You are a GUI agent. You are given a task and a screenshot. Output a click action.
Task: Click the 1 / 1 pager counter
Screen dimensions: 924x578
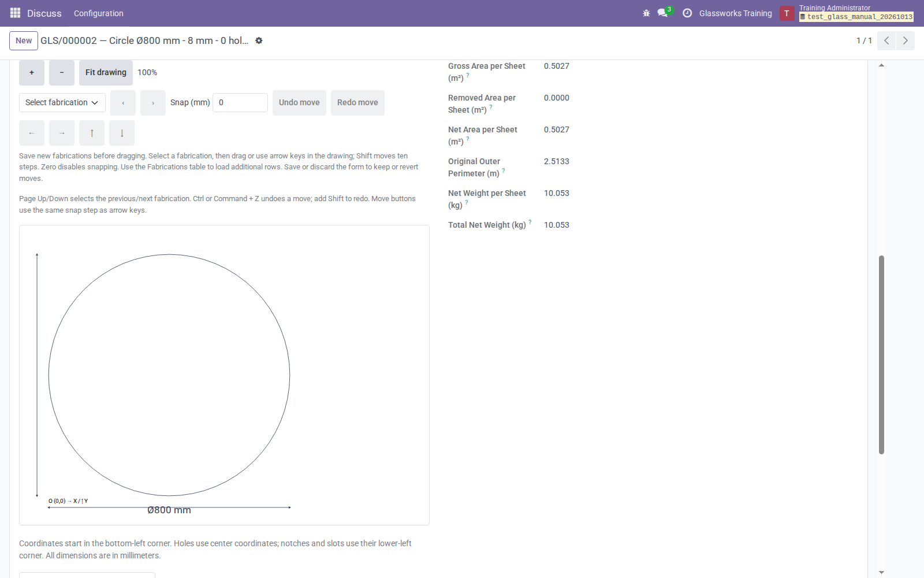coord(864,40)
